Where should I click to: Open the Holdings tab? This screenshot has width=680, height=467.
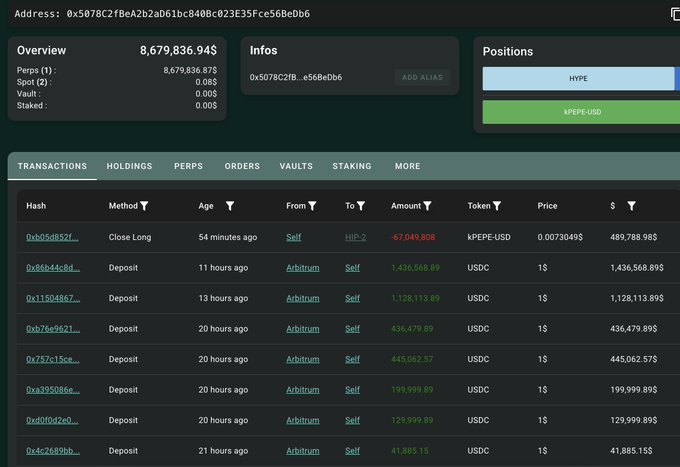[129, 166]
